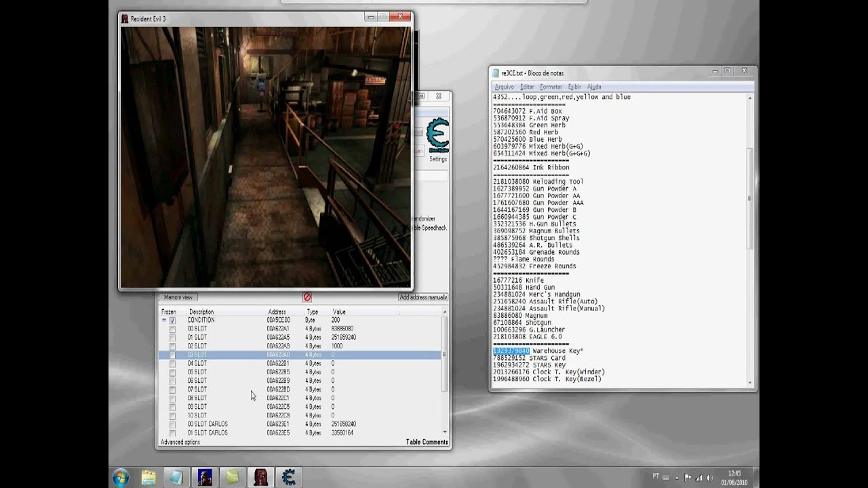The height and width of the screenshot is (488, 868).
Task: Open Windows Explorer folder from taskbar
Action: [x=149, y=477]
